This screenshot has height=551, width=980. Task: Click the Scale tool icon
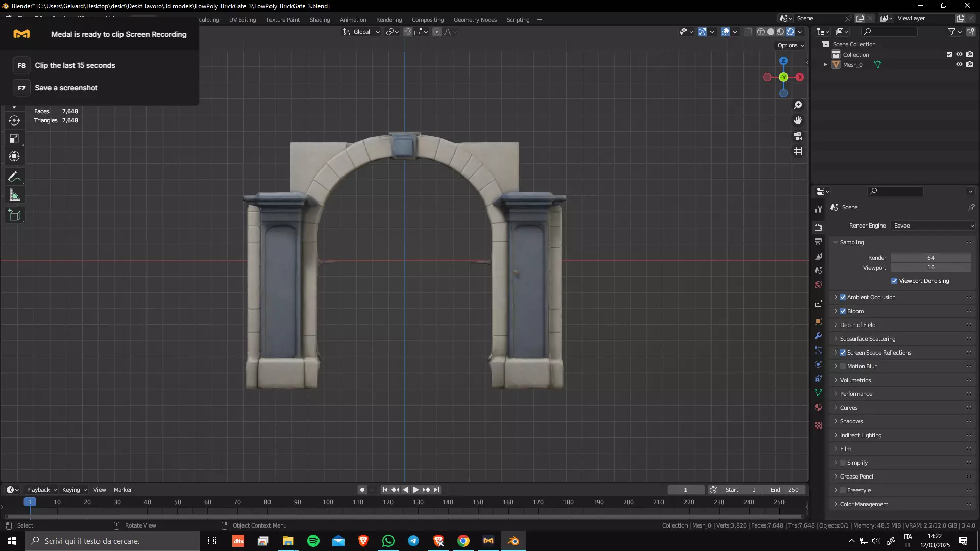[x=14, y=139]
